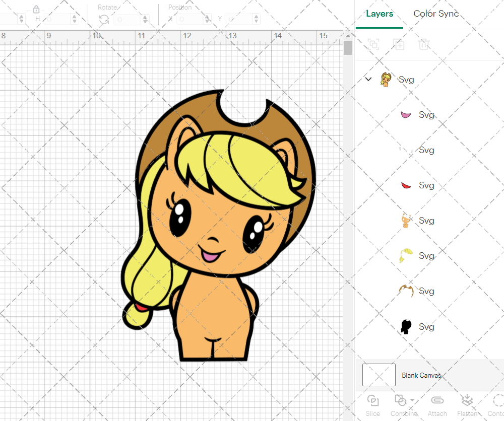Viewport: 504px width, 421px height.
Task: Click the Blank Canvas label
Action: (421, 375)
